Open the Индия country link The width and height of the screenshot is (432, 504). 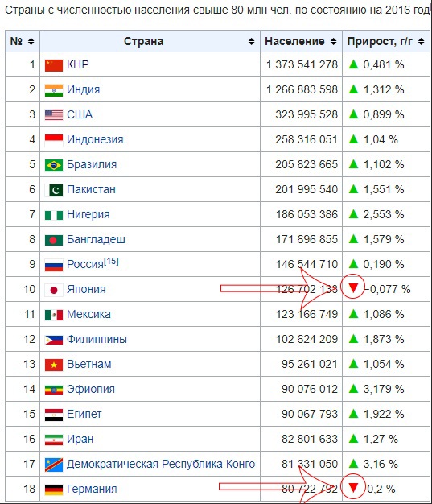tap(83, 89)
